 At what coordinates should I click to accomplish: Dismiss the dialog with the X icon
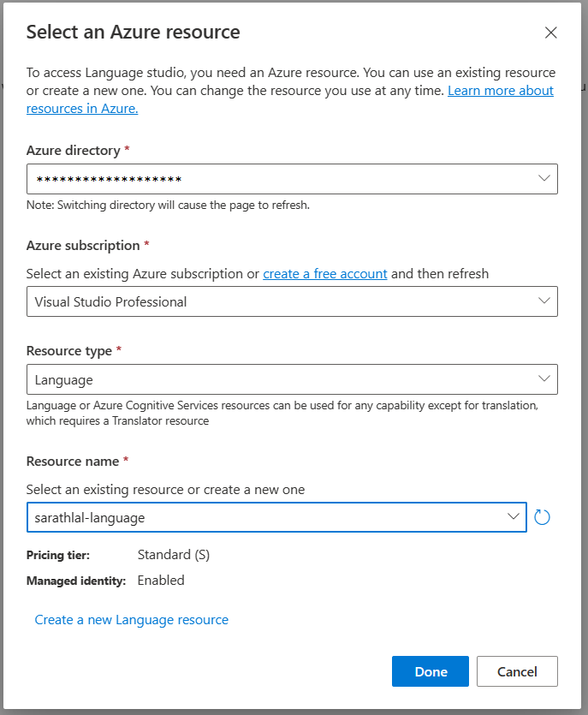coord(550,33)
